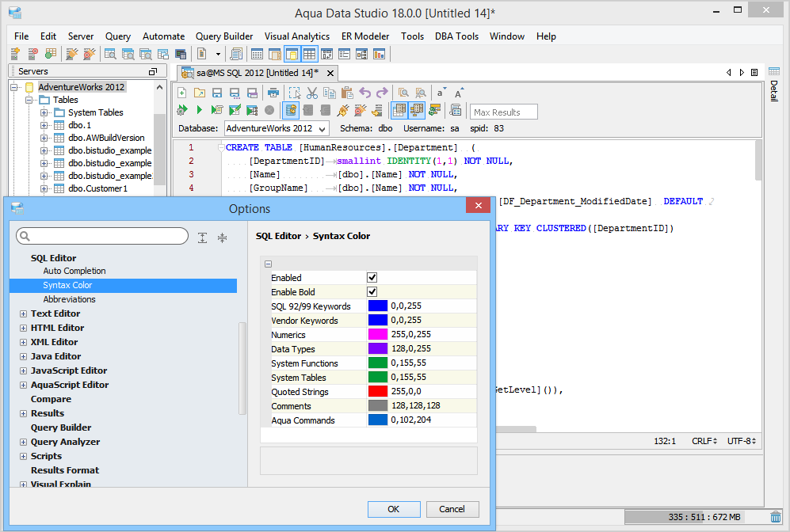Select the sa@MS SQL 2012 [Untitled 14] tab
This screenshot has height=532, width=790.
point(257,73)
